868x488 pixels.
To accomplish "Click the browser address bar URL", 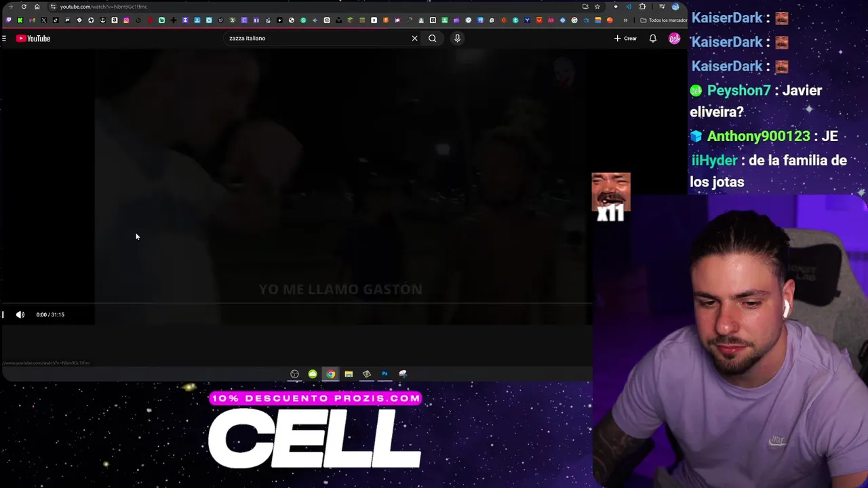I will click(x=103, y=7).
